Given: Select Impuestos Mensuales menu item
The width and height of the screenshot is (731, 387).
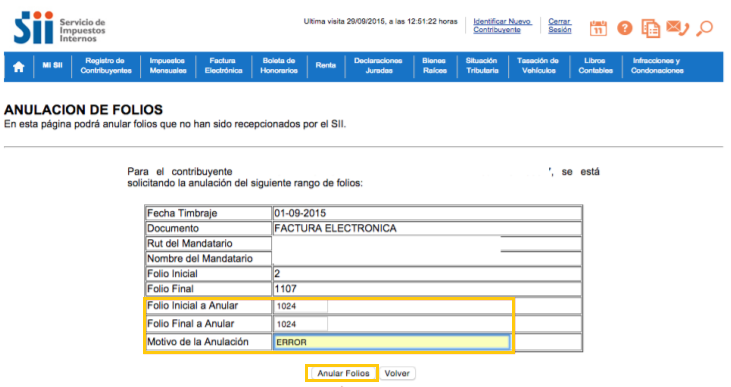Looking at the screenshot, I should click(x=168, y=66).
